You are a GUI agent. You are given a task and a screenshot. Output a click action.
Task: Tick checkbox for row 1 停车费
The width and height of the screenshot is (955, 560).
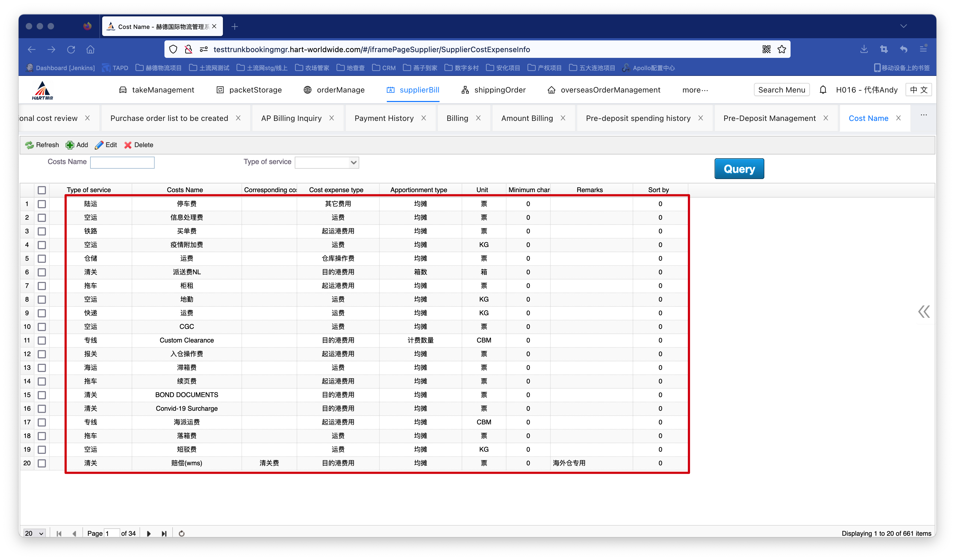click(42, 204)
